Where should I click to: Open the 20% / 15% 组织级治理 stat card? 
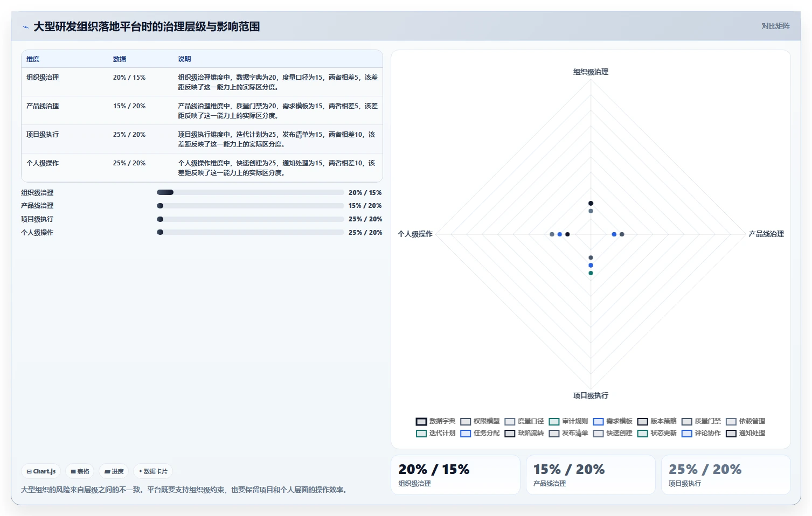pos(455,475)
